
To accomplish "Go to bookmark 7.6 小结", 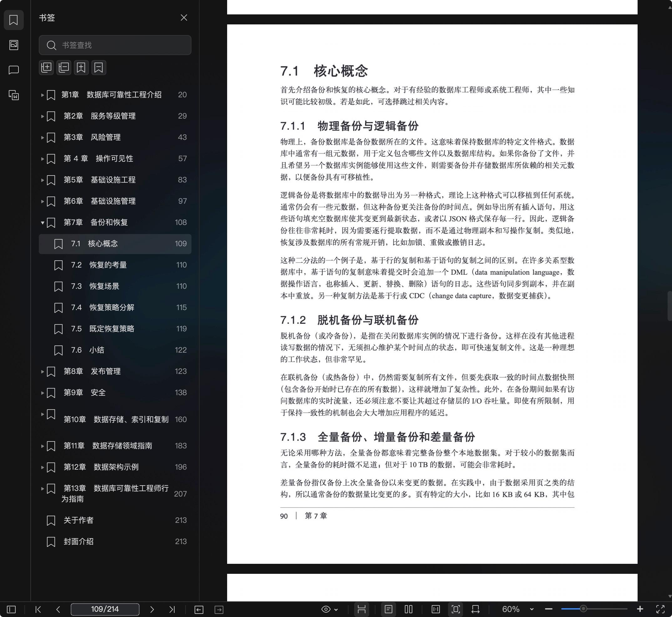I will [x=115, y=350].
